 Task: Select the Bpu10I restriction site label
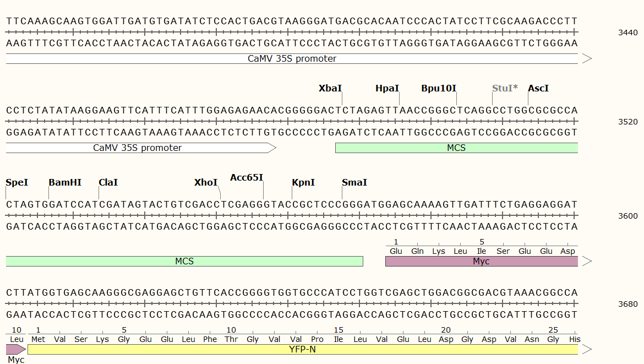point(439,88)
